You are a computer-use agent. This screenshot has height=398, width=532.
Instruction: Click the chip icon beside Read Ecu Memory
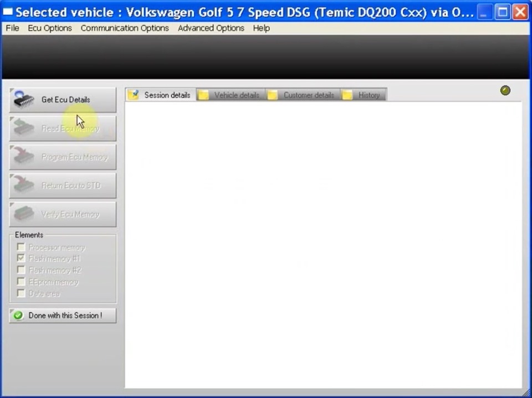coord(24,128)
